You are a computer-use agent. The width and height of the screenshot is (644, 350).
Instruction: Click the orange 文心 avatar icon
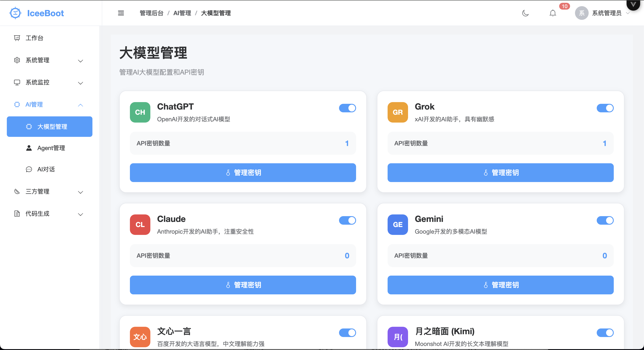(140, 337)
